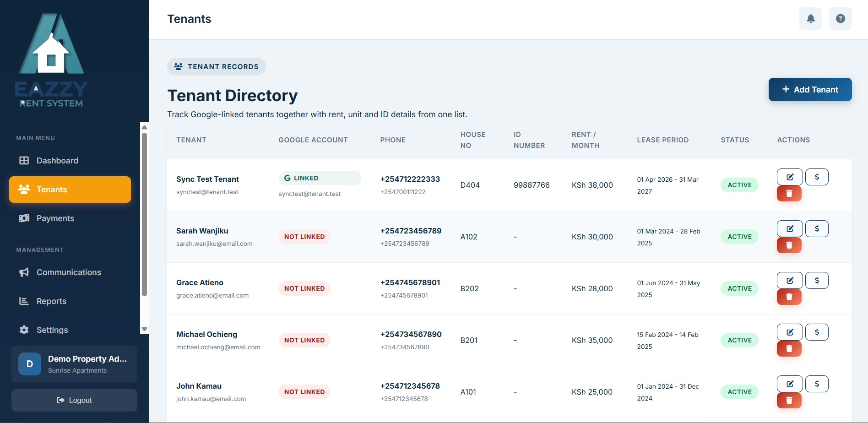Click house number B201
868x423 pixels.
(x=469, y=340)
